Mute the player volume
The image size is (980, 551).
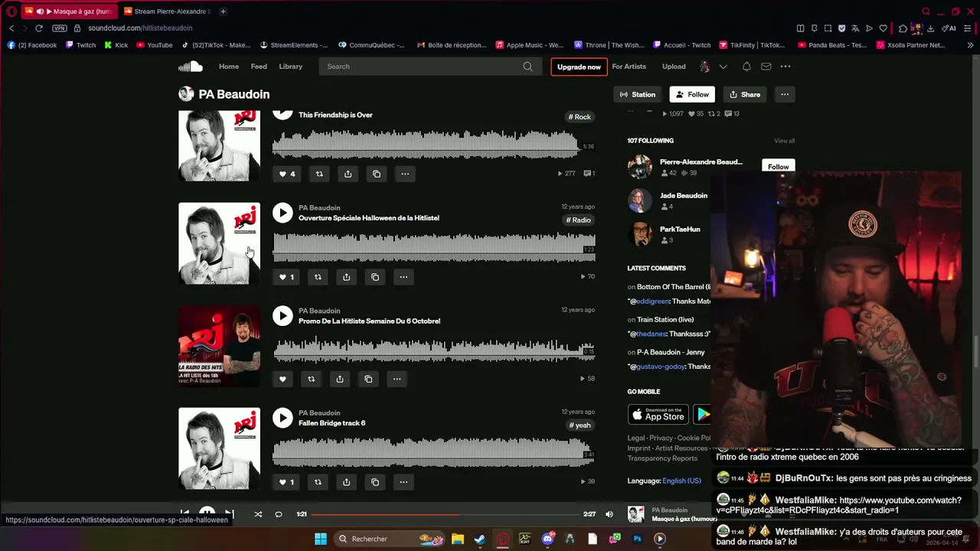tap(609, 514)
